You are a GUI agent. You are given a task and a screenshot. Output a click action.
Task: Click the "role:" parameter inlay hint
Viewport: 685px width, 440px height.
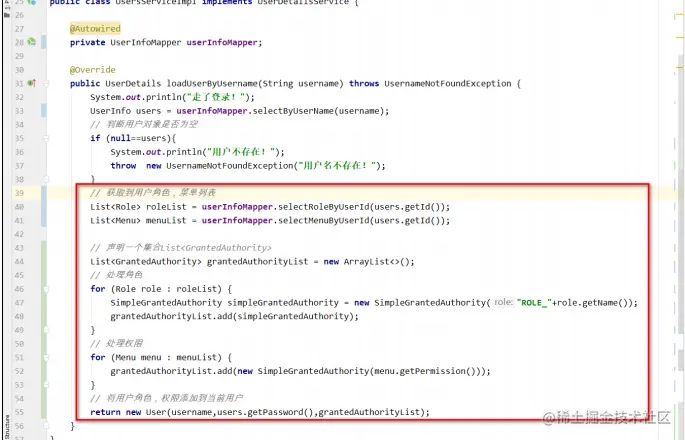coord(503,302)
